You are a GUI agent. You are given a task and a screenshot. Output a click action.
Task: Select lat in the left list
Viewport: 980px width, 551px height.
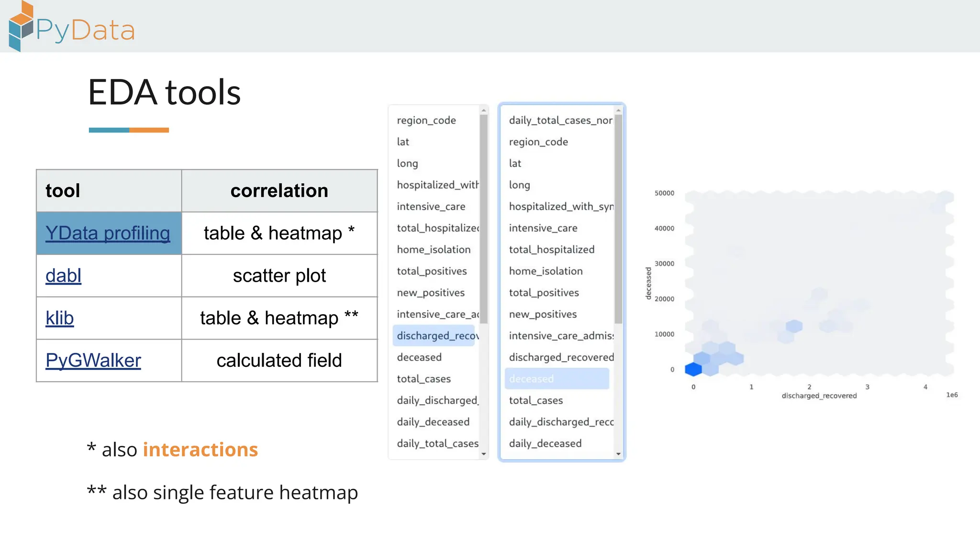tap(403, 142)
